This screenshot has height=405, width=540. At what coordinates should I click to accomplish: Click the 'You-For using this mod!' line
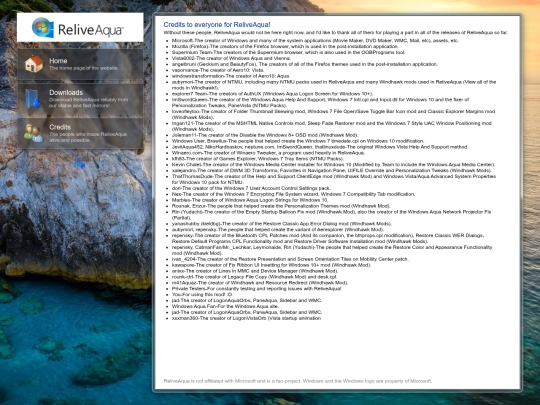tap(202, 294)
